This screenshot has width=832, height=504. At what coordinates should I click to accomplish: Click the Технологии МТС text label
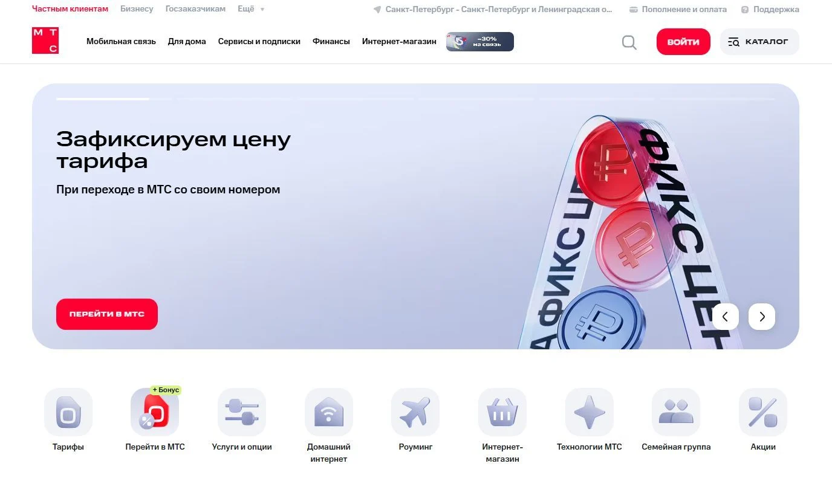(x=590, y=447)
